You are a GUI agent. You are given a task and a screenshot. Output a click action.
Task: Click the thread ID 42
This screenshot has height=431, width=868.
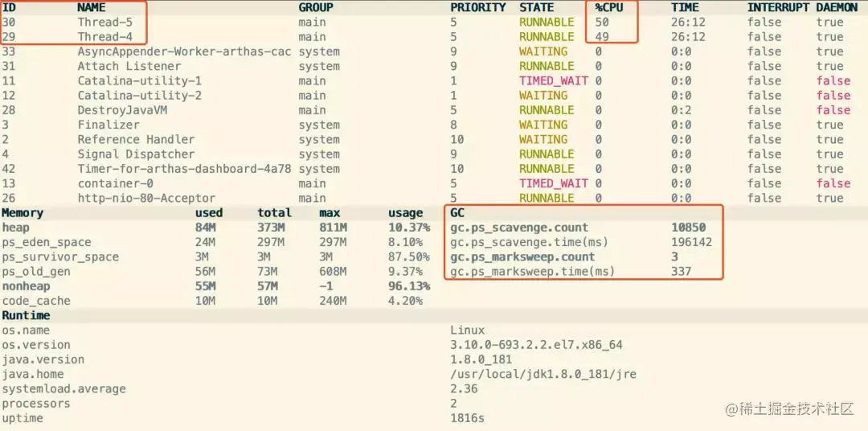pos(8,169)
